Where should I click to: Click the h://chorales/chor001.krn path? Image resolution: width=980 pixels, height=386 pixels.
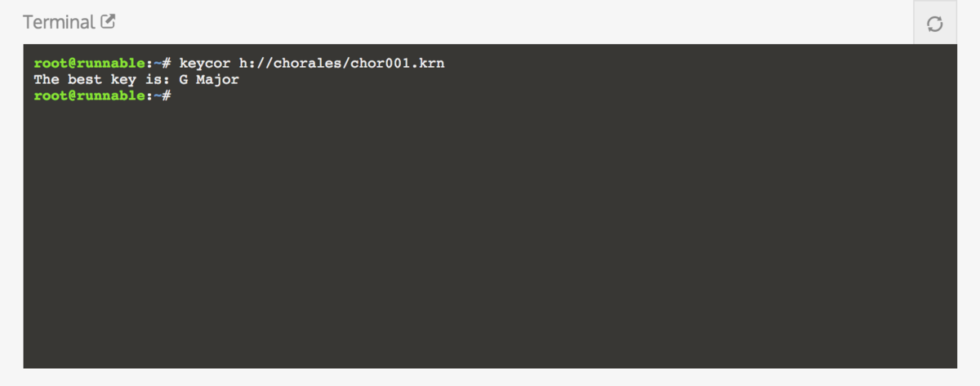(341, 63)
